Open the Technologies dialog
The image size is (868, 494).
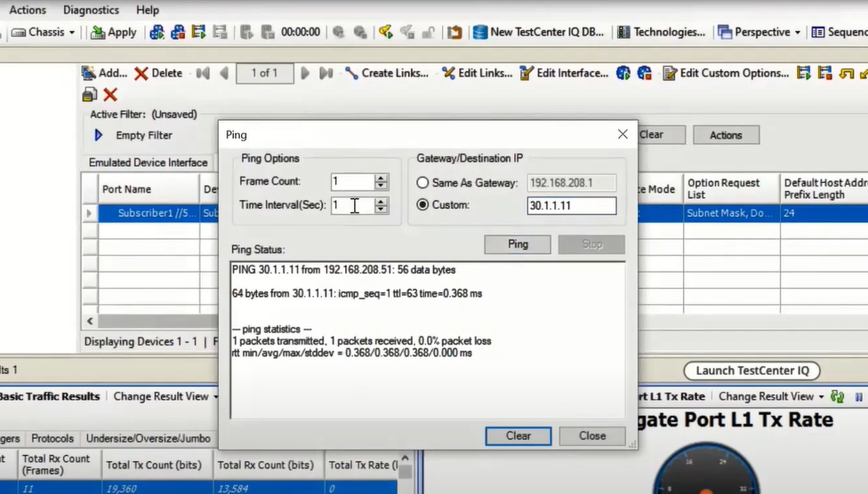(x=661, y=32)
